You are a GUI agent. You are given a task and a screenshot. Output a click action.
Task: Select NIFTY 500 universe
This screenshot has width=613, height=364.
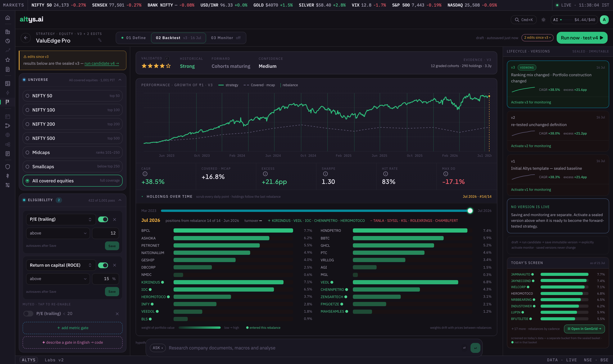[x=73, y=138]
